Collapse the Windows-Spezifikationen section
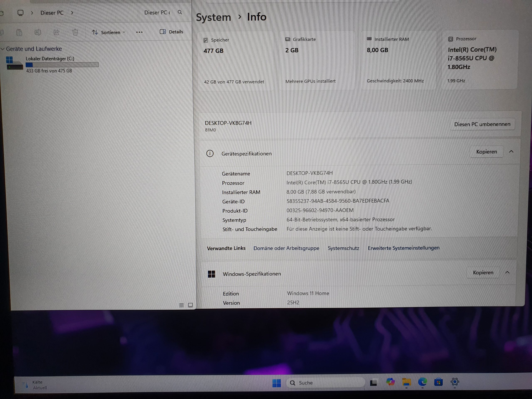 click(x=507, y=272)
